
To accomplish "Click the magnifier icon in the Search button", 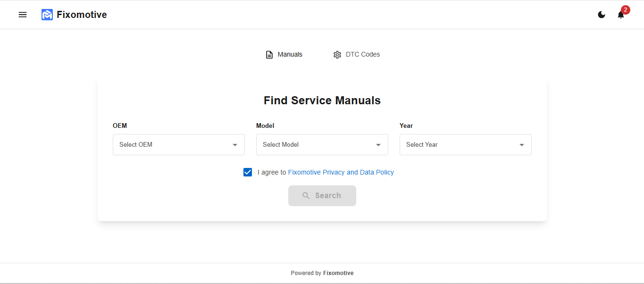I will [x=306, y=195].
